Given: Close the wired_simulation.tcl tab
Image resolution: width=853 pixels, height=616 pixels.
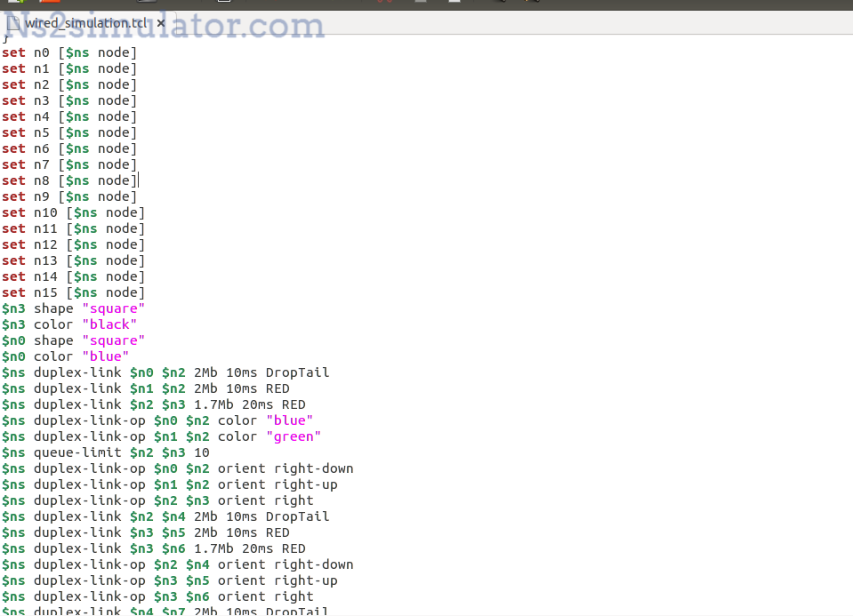Looking at the screenshot, I should click(x=160, y=23).
